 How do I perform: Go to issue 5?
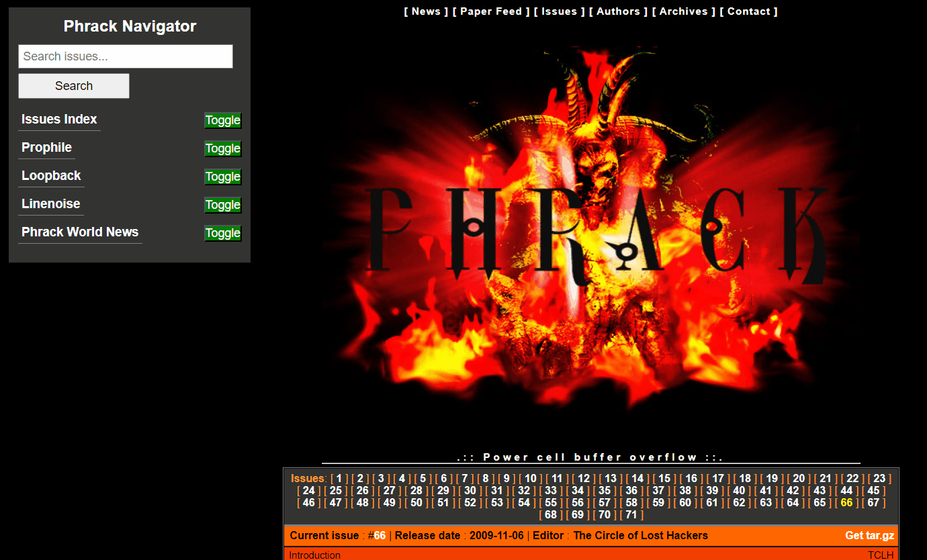[423, 479]
